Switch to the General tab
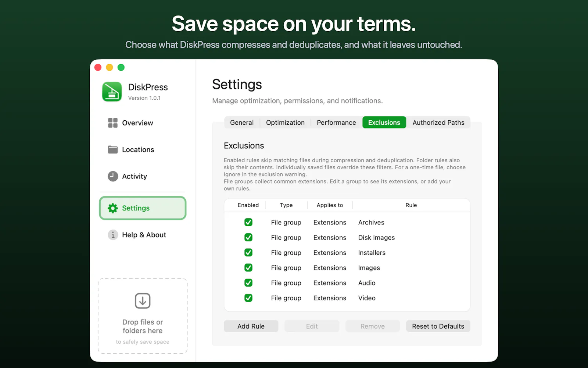The width and height of the screenshot is (588, 368). pos(242,123)
